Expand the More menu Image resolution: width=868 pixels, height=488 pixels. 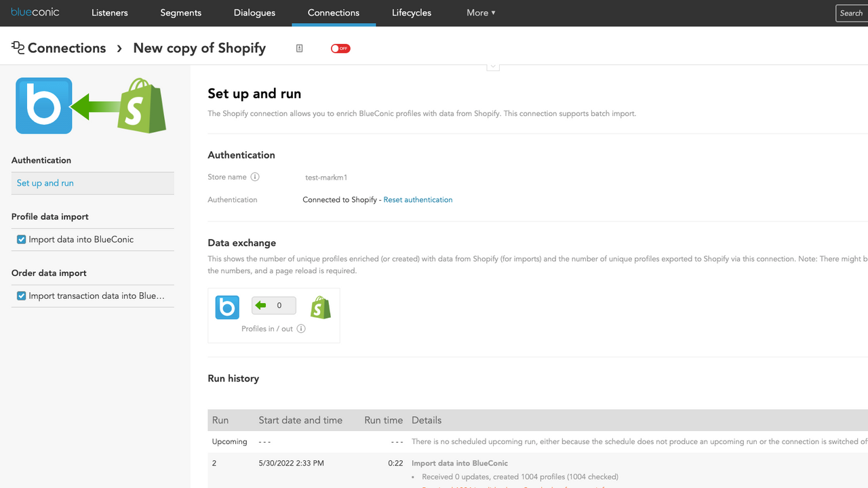481,13
